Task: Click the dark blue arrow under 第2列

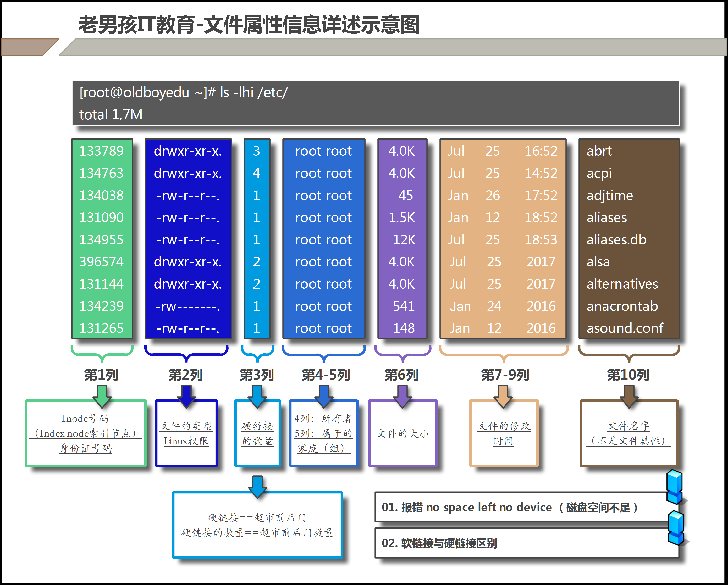Action: pyautogui.click(x=186, y=395)
